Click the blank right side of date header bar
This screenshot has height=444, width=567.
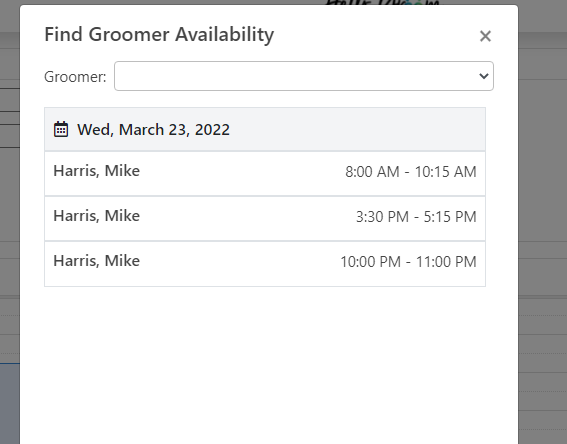[356, 129]
